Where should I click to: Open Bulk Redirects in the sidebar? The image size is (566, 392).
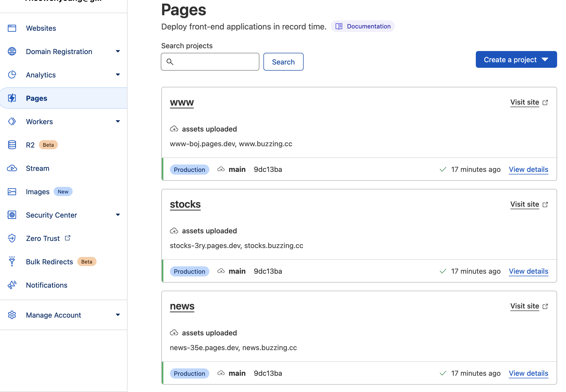coord(50,262)
